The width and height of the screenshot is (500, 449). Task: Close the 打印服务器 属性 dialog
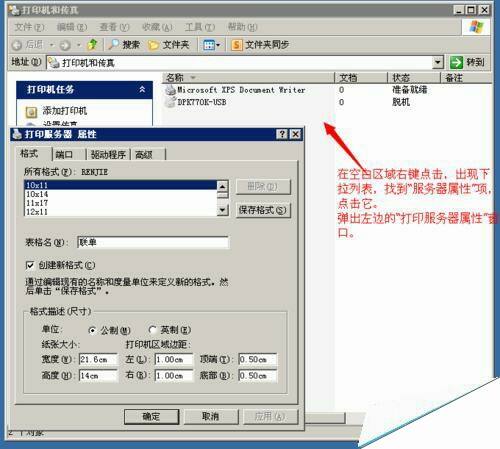point(295,134)
